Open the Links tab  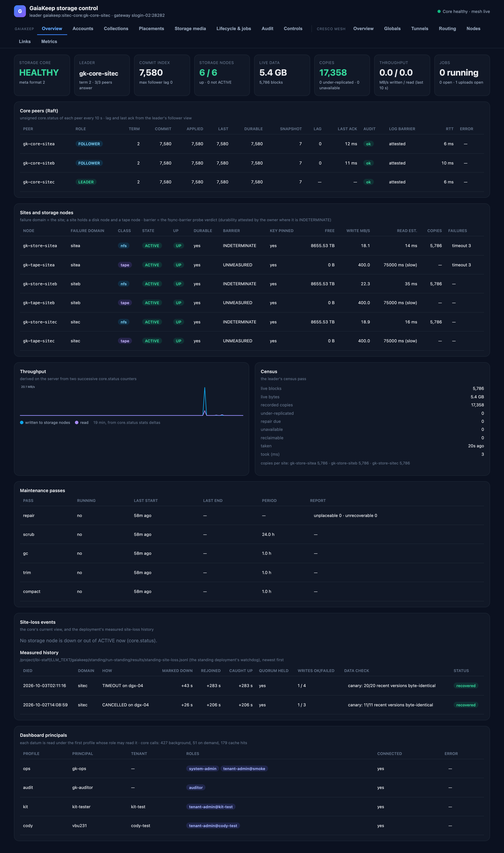pos(25,41)
